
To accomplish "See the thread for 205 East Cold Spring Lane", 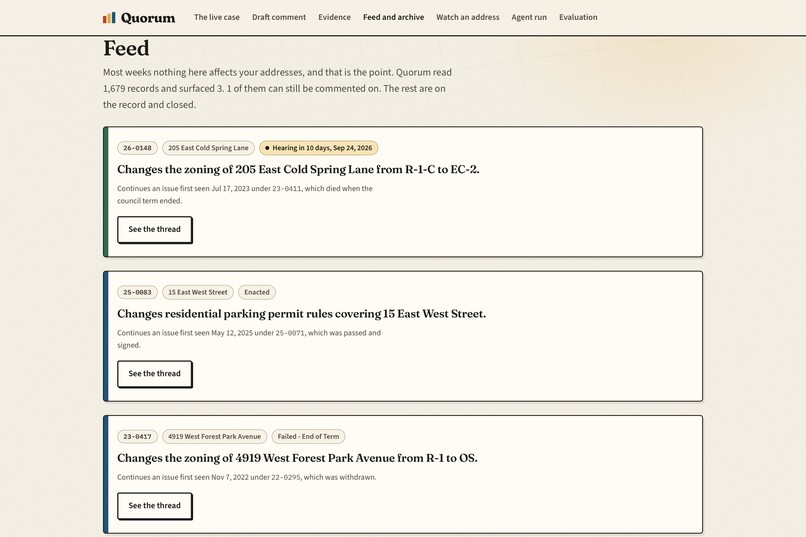I will 155,229.
